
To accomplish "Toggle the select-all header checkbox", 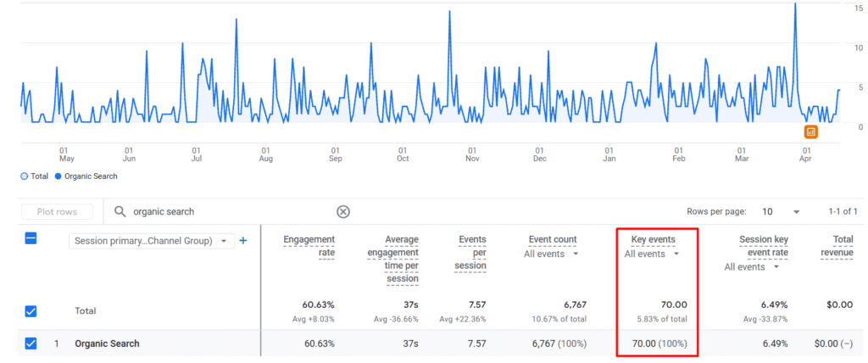I will click(31, 239).
